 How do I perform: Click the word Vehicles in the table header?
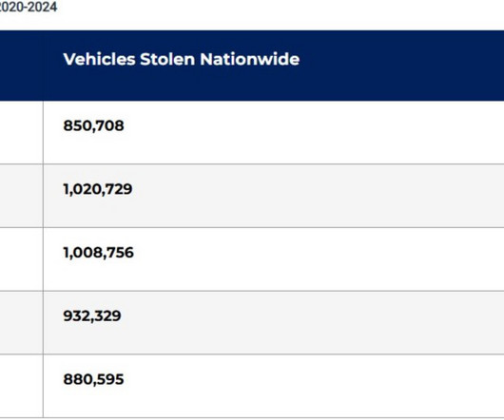99,59
